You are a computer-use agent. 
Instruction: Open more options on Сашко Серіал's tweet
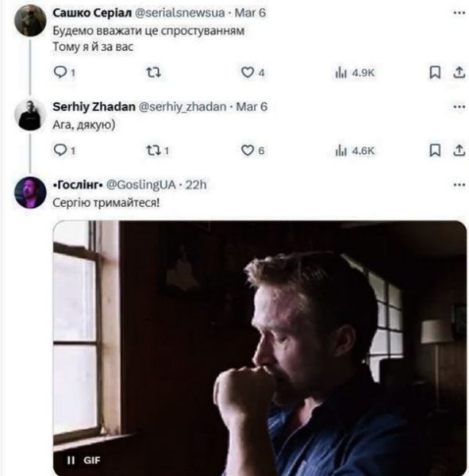(x=459, y=13)
